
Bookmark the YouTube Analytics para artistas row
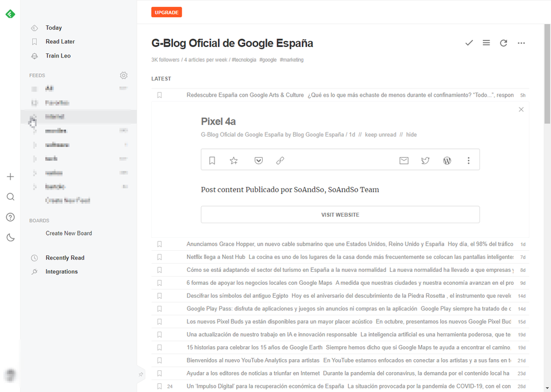pyautogui.click(x=159, y=360)
